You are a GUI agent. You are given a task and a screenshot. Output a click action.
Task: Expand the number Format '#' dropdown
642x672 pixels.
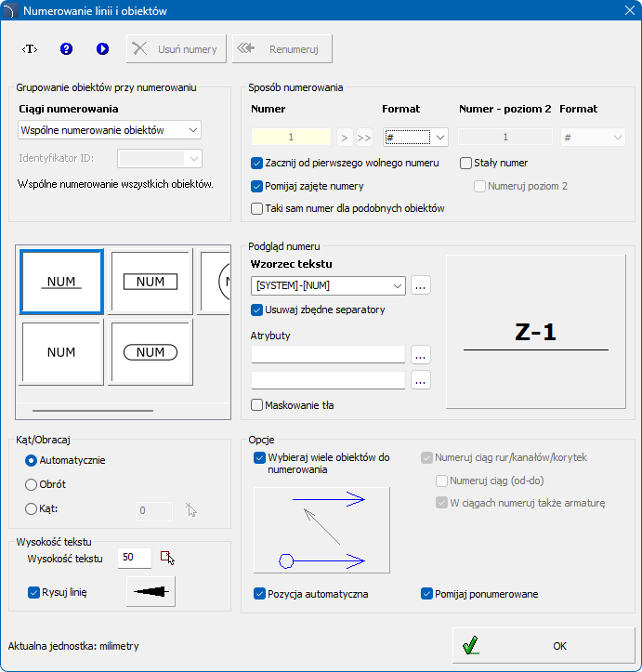pyautogui.click(x=440, y=138)
